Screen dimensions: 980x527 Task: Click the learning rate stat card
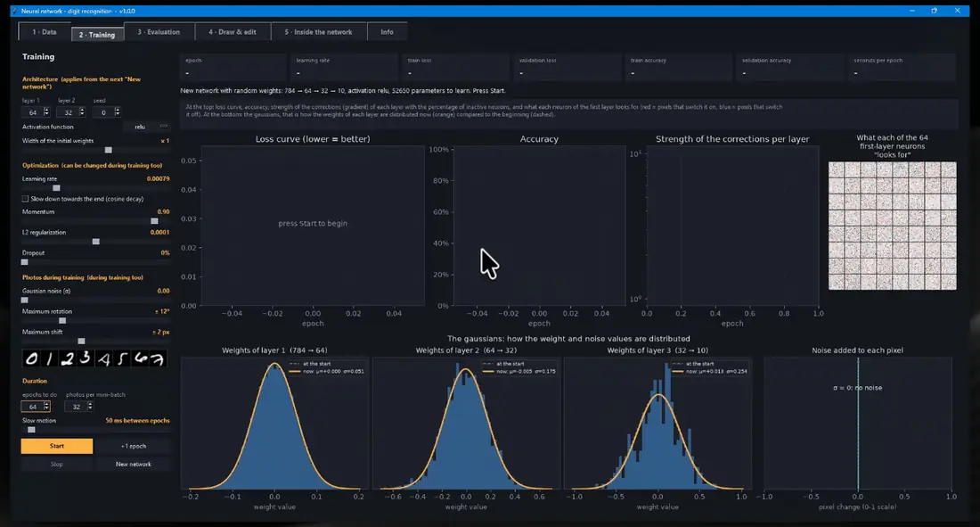click(345, 67)
